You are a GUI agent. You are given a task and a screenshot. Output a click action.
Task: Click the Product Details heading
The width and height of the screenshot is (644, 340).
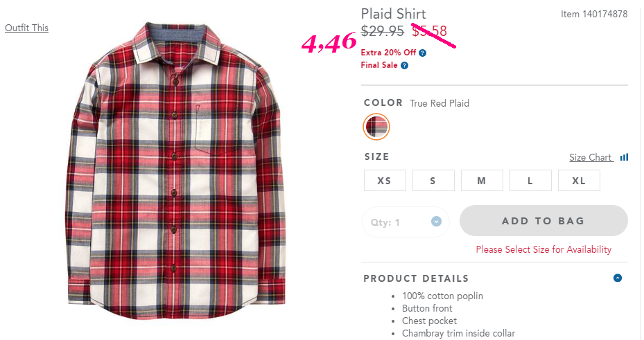(416, 278)
